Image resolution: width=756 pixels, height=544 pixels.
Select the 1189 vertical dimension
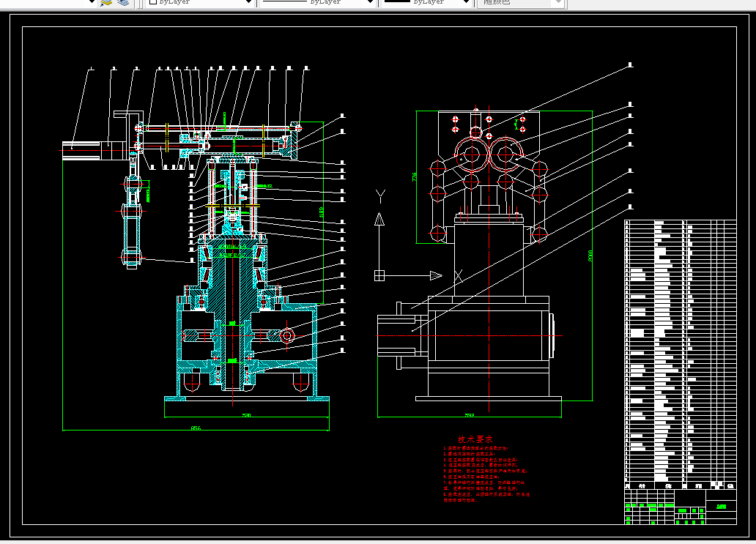click(321, 212)
